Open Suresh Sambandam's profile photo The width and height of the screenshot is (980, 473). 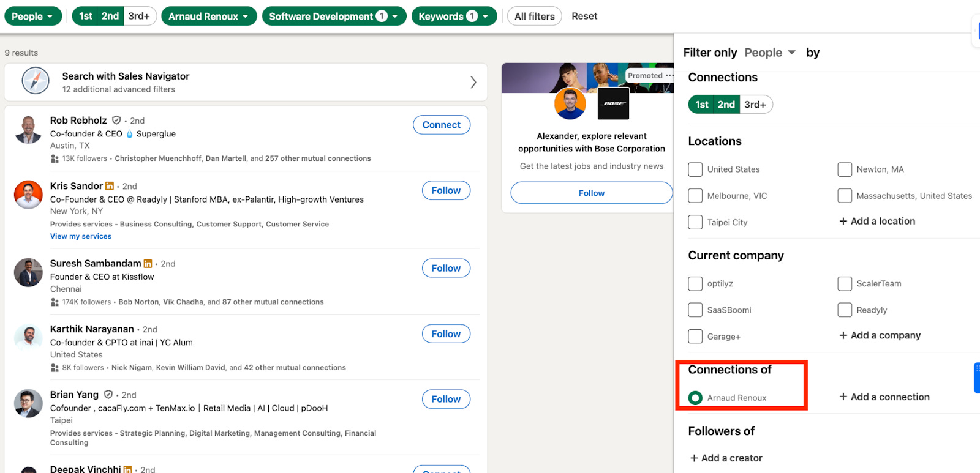[28, 273]
